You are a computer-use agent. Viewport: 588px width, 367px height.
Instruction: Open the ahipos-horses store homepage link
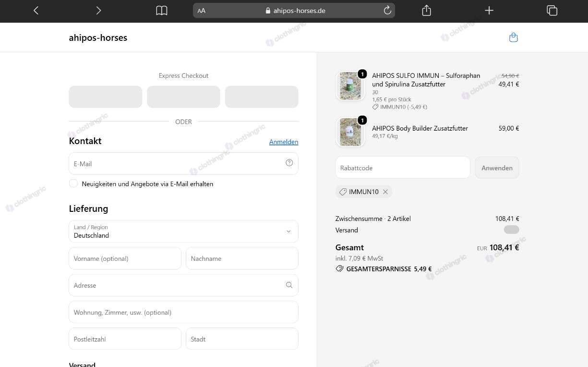98,37
